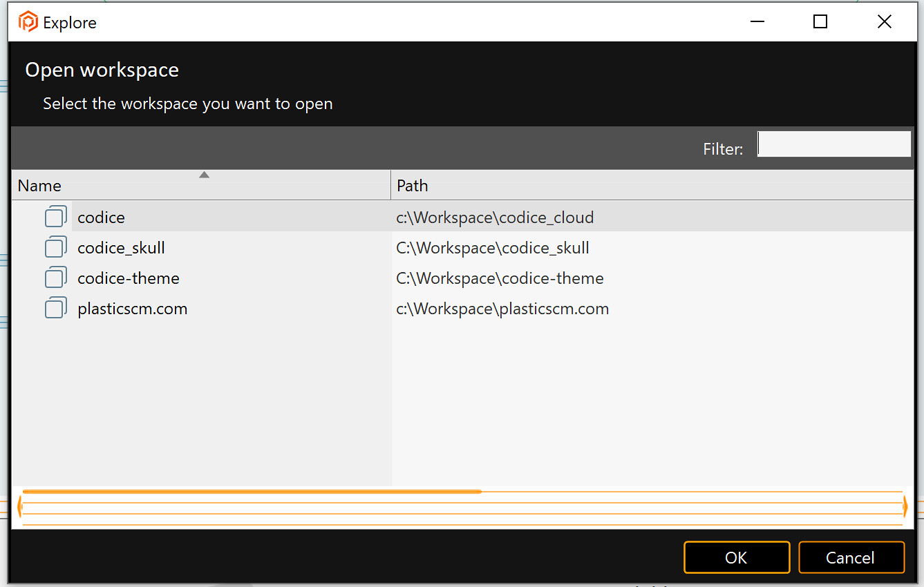924x587 pixels.
Task: Sort the list by the Name column header
Action: (39, 185)
